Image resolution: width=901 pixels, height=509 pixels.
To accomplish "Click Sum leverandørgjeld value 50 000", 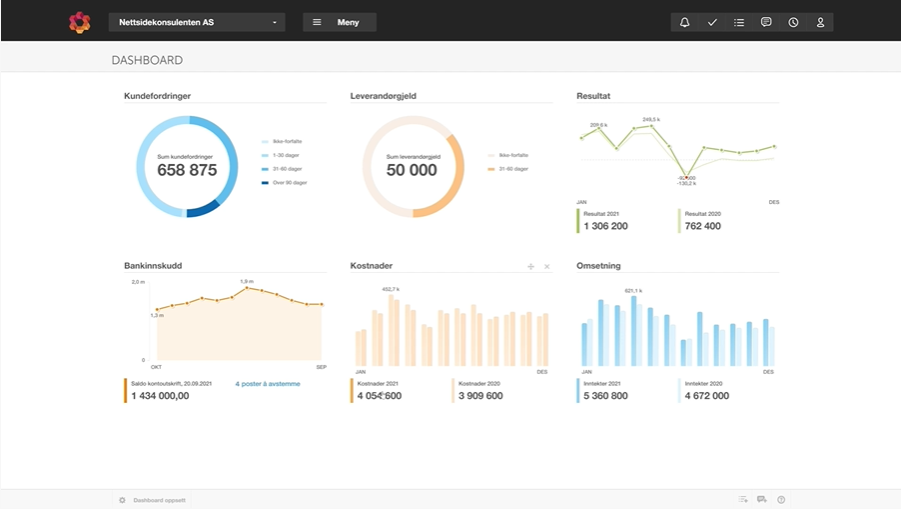I will coord(411,170).
